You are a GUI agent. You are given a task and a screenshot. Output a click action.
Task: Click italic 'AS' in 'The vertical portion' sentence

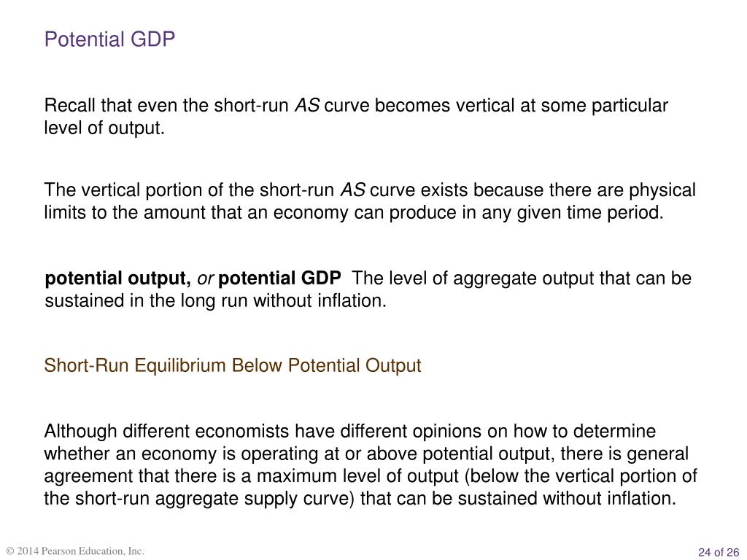[352, 190]
